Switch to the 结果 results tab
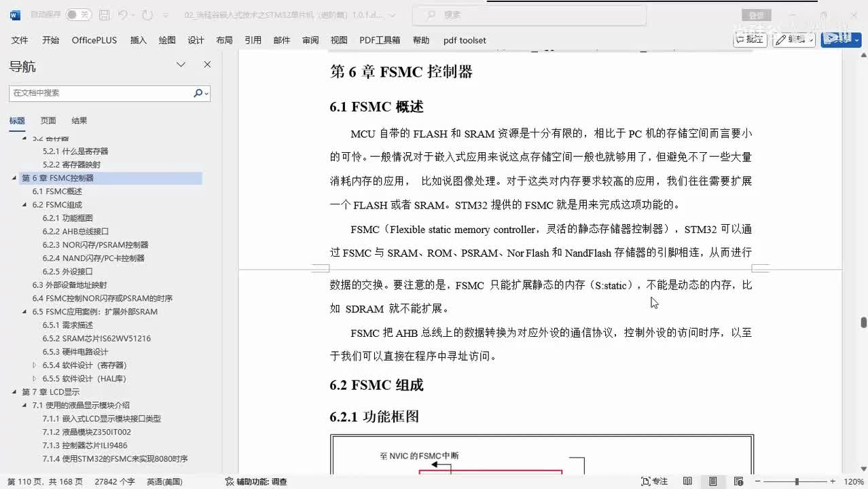The width and height of the screenshot is (868, 489). (x=79, y=121)
